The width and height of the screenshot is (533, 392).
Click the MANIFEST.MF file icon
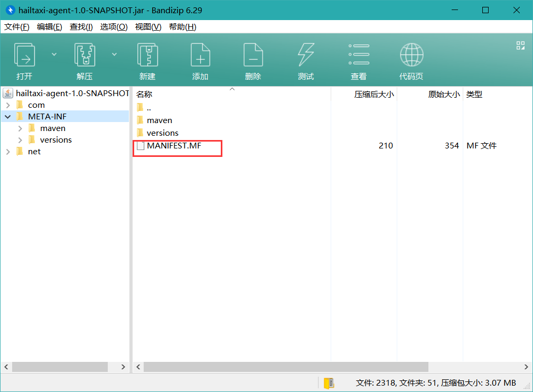tap(141, 146)
